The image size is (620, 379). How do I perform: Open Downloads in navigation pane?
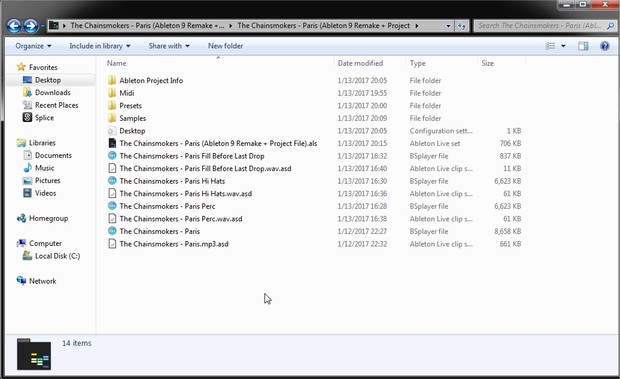[x=47, y=92]
